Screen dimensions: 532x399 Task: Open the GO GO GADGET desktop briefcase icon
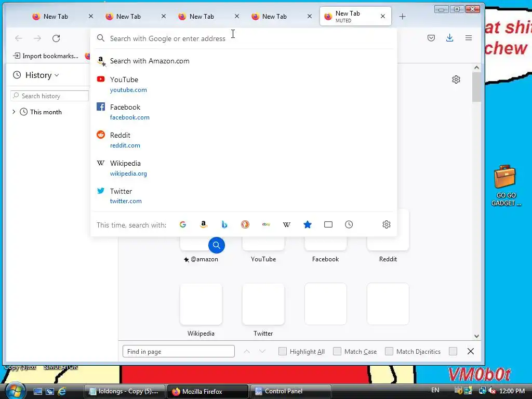(x=505, y=185)
